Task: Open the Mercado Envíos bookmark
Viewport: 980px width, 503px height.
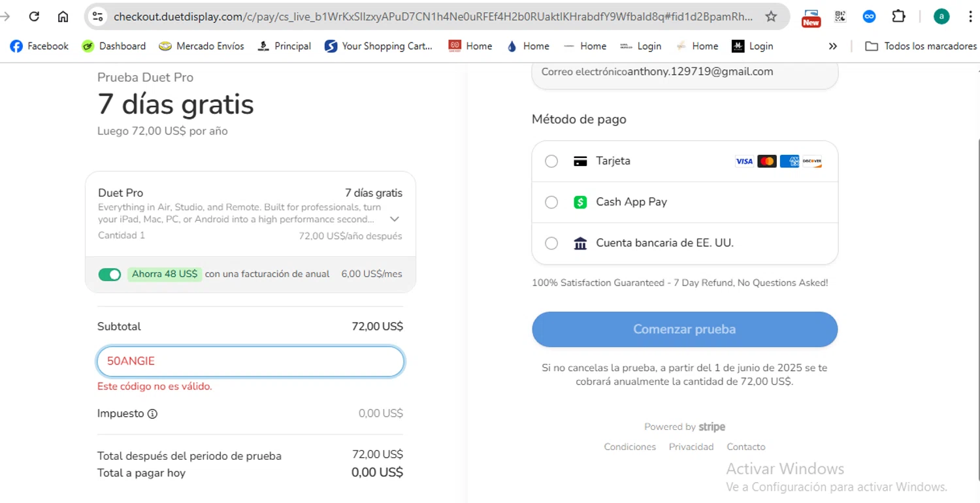Action: coord(201,46)
